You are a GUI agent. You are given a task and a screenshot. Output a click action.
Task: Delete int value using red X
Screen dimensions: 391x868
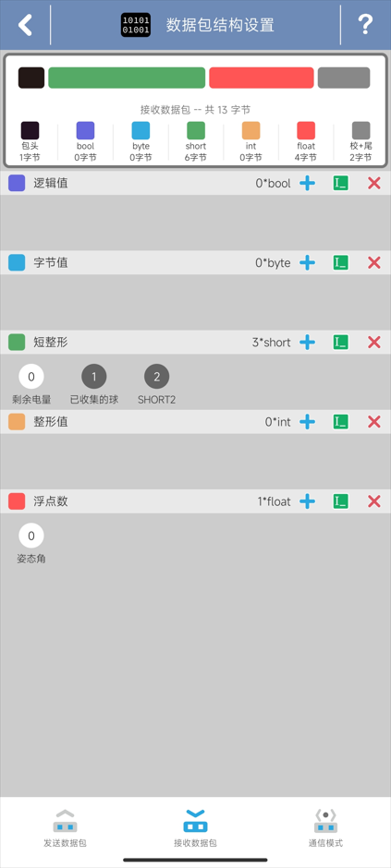pyautogui.click(x=374, y=422)
